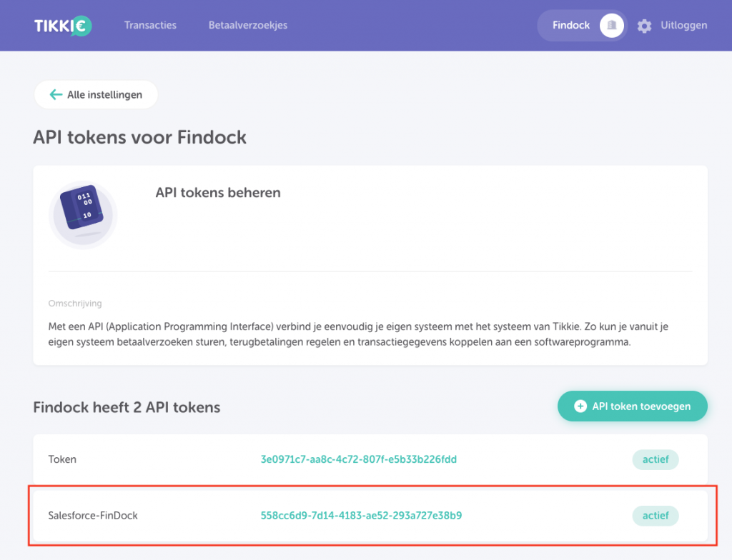Click the actief badge on Token row
This screenshot has width=732, height=560.
point(655,459)
